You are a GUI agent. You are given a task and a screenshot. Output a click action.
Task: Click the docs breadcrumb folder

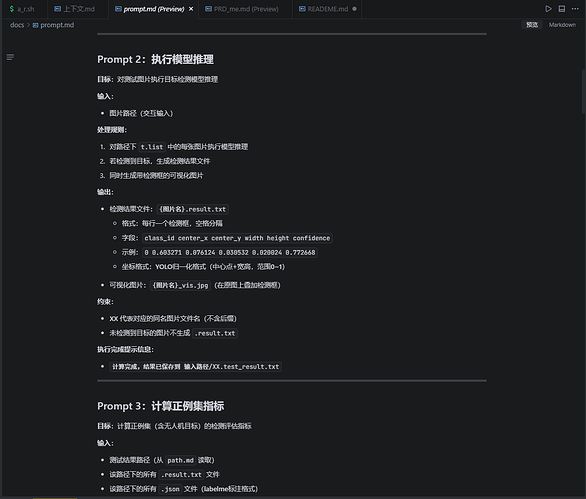(17, 25)
